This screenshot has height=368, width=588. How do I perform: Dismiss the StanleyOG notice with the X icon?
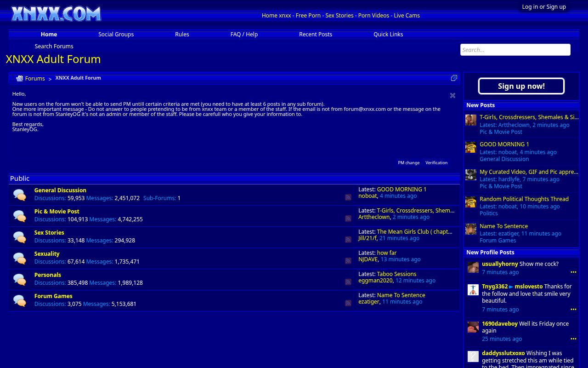(x=452, y=95)
